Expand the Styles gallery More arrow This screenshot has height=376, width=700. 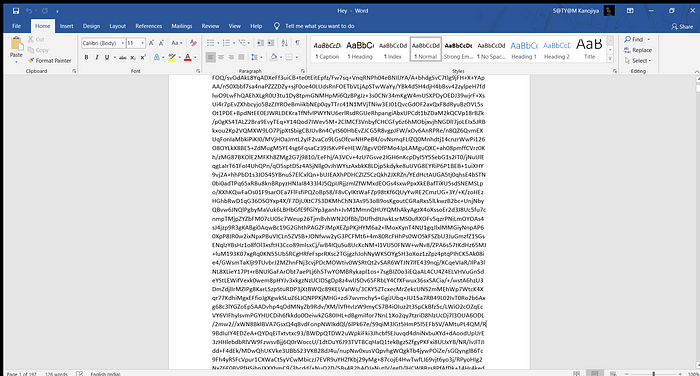610,58
